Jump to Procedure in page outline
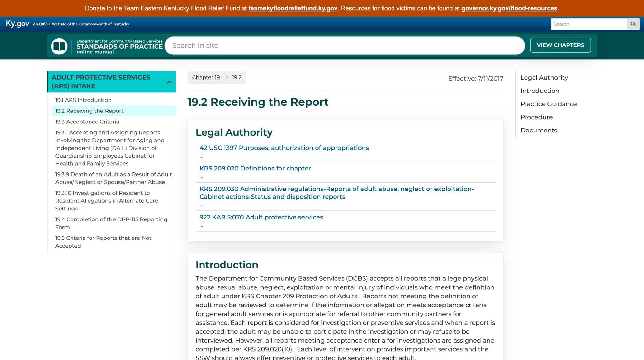644x360 pixels. click(x=536, y=117)
